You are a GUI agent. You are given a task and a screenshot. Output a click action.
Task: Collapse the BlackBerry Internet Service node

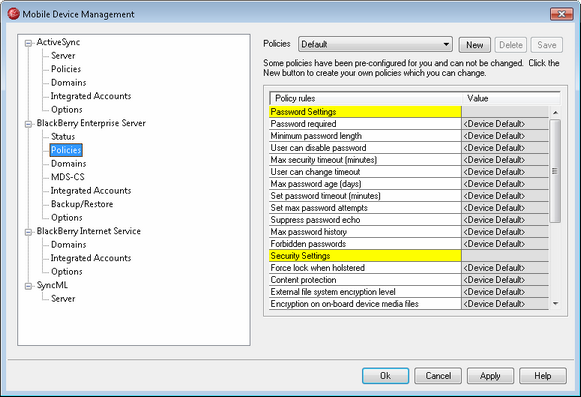[x=28, y=232]
